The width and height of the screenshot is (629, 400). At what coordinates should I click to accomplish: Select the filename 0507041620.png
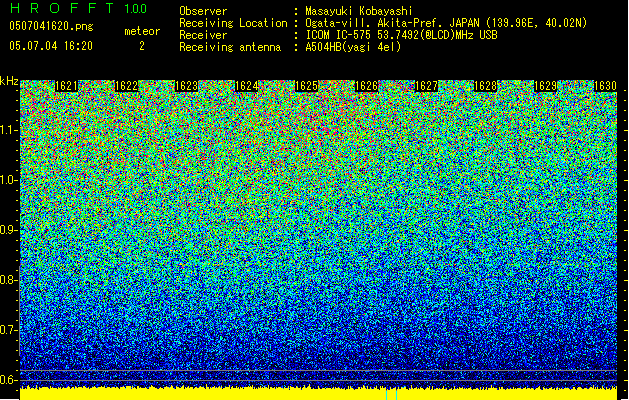click(x=51, y=26)
